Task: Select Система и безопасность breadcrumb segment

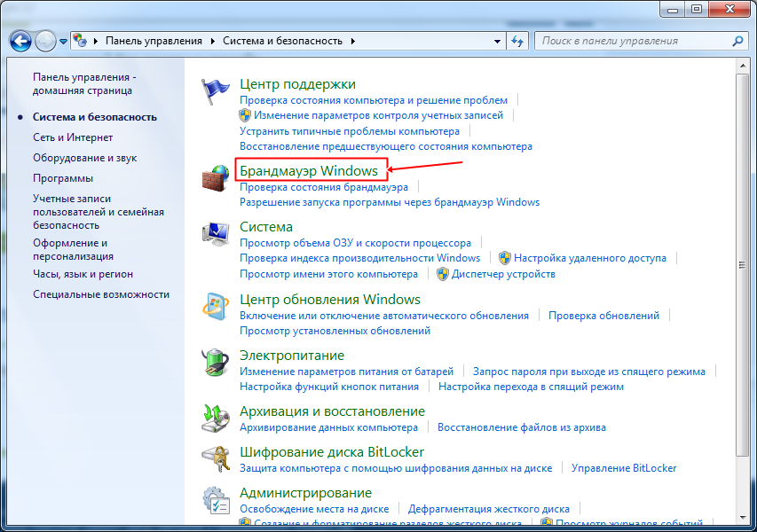Action: 282,41
